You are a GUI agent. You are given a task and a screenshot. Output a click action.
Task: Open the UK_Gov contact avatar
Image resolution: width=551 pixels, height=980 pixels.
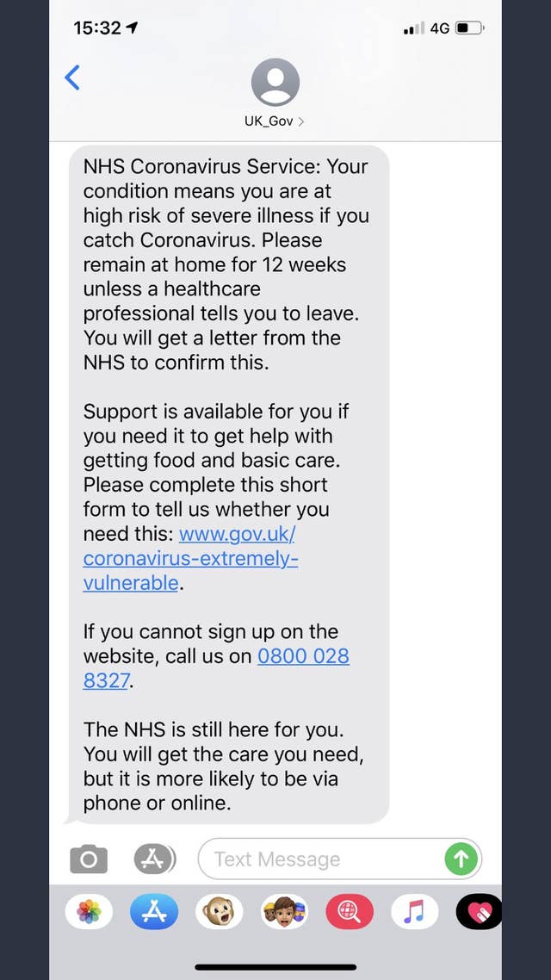click(275, 84)
